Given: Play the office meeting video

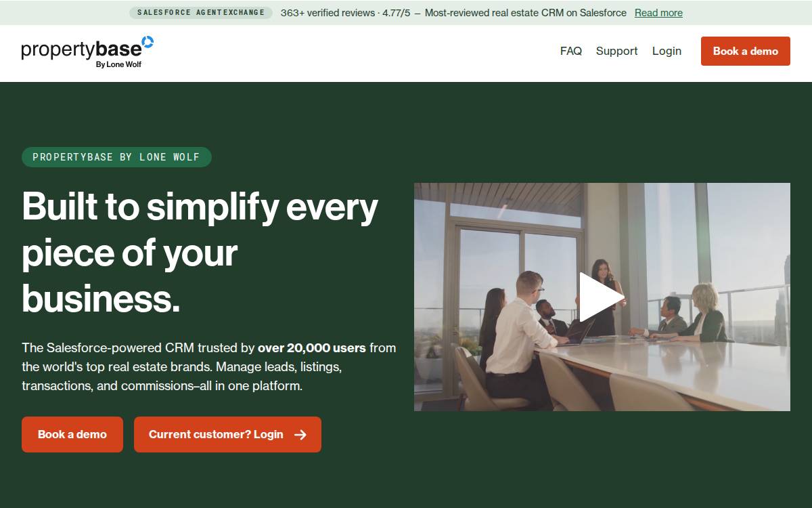Looking at the screenshot, I should [602, 297].
